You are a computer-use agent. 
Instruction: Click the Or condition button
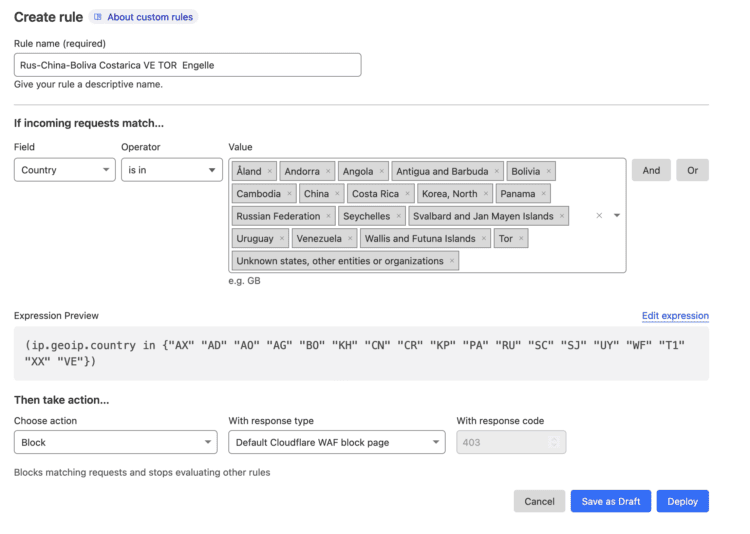(692, 170)
